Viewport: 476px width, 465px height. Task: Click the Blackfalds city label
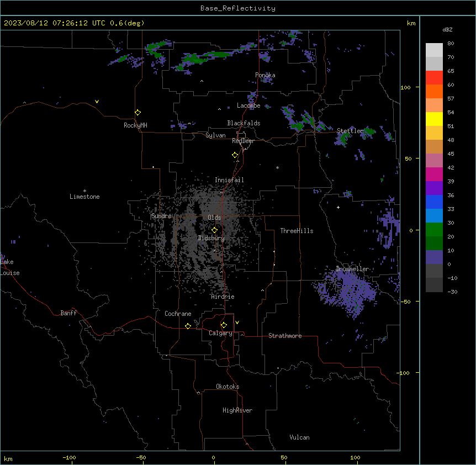point(244,123)
